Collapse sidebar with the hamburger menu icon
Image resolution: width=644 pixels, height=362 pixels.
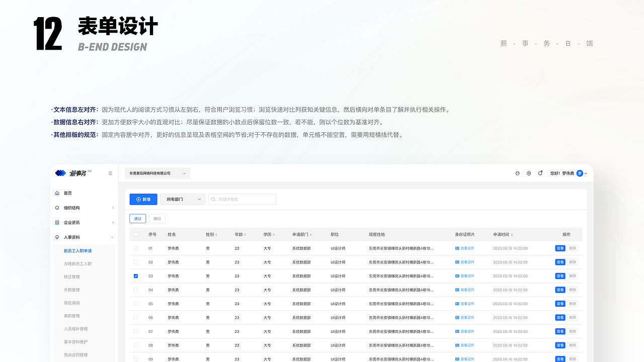point(110,173)
